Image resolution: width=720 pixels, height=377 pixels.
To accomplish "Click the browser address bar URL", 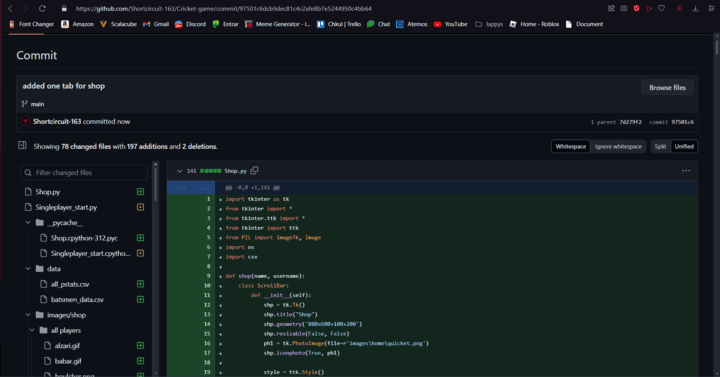I will (223, 8).
